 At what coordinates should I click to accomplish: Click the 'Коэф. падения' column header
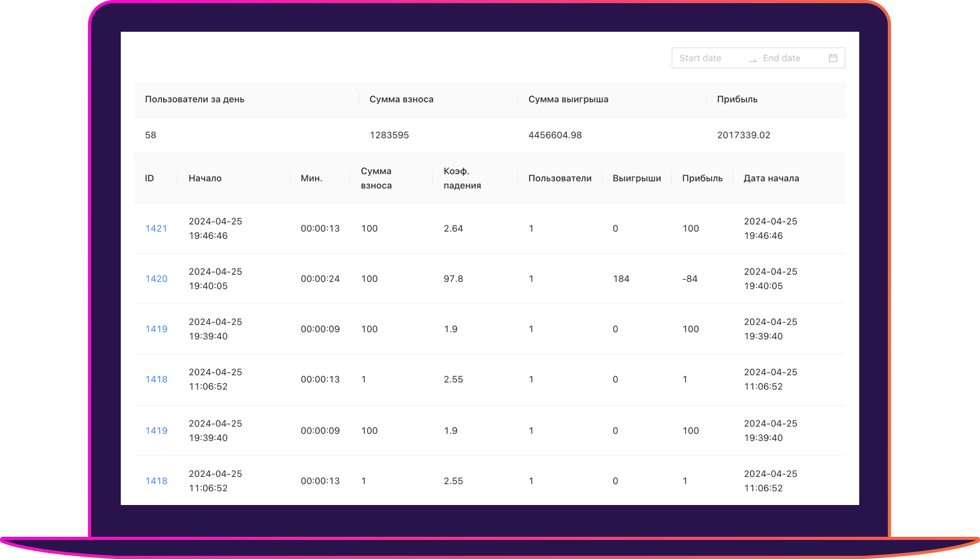pyautogui.click(x=462, y=178)
